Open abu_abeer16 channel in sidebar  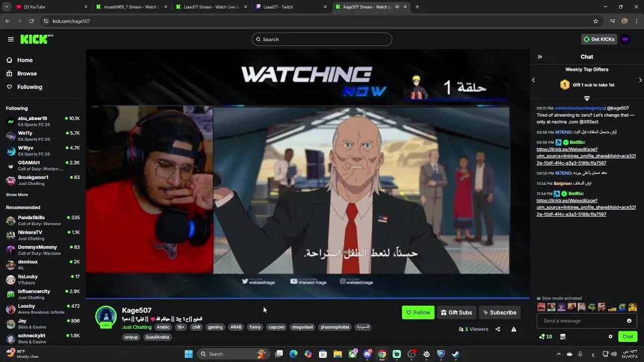click(43, 121)
